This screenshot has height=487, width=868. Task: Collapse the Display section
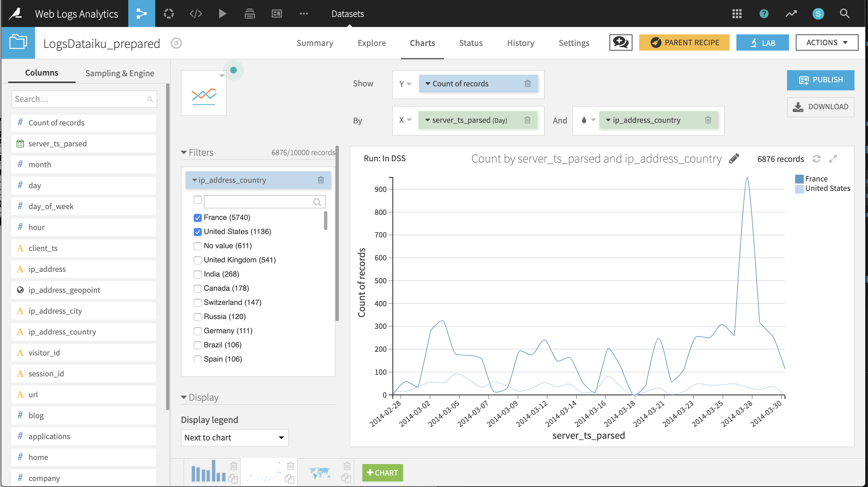[200, 397]
